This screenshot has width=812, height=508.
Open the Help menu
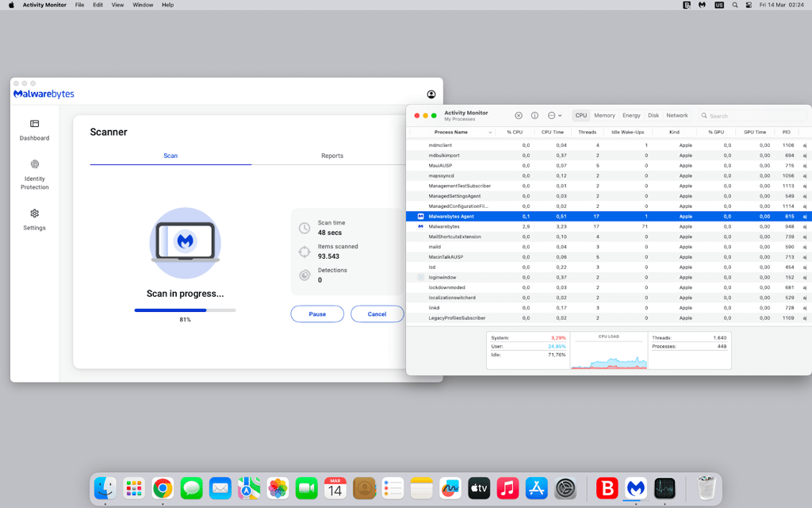pos(167,5)
